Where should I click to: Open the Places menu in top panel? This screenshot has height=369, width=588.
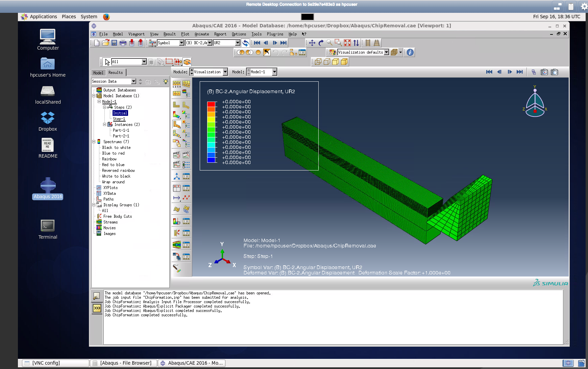69,17
